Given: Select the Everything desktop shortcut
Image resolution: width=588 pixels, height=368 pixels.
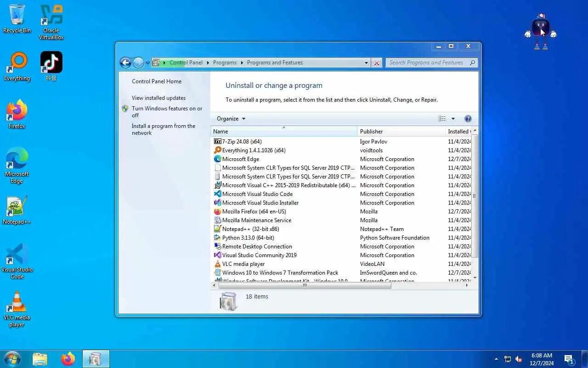Looking at the screenshot, I should 17,67.
